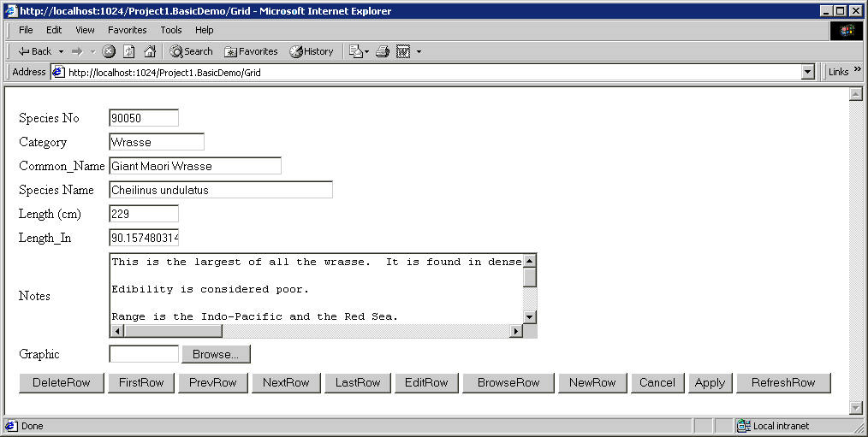The image size is (868, 437).
Task: Click Notes horizontal scrollbar right arrow
Action: pyautogui.click(x=516, y=331)
